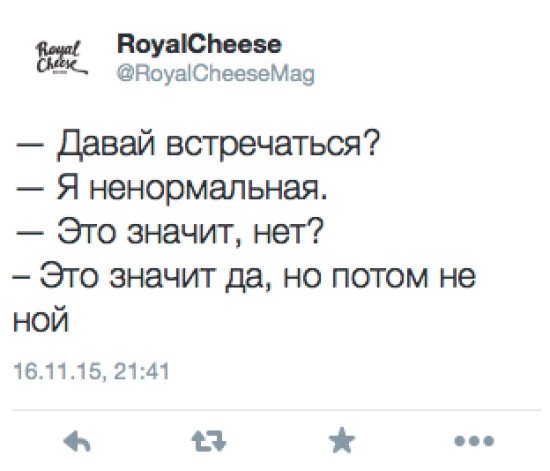Click the time 21:41 in the timestamp

142,371
